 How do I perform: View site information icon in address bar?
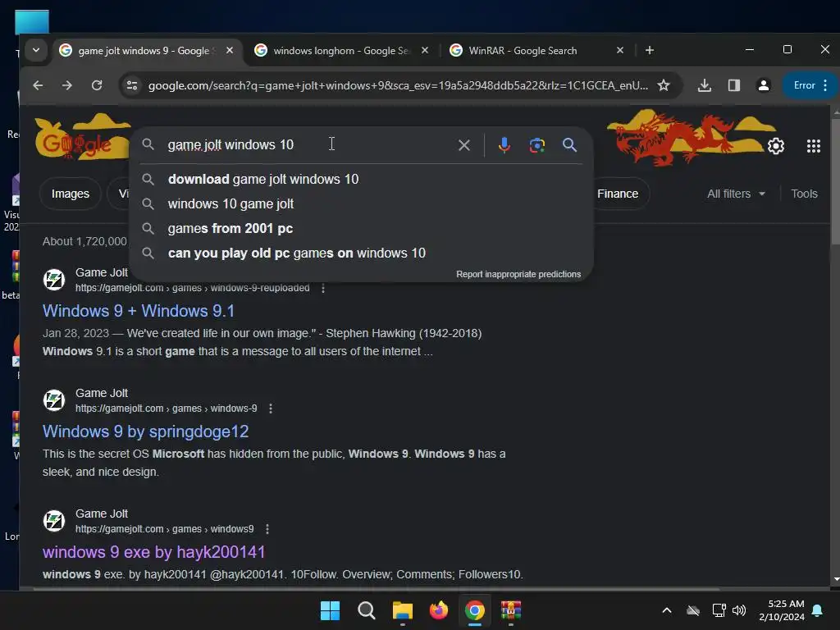(x=132, y=85)
